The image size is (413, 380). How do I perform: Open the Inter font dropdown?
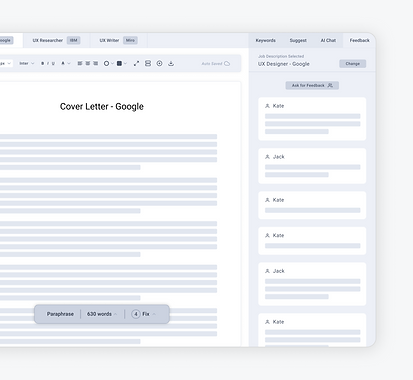click(27, 63)
